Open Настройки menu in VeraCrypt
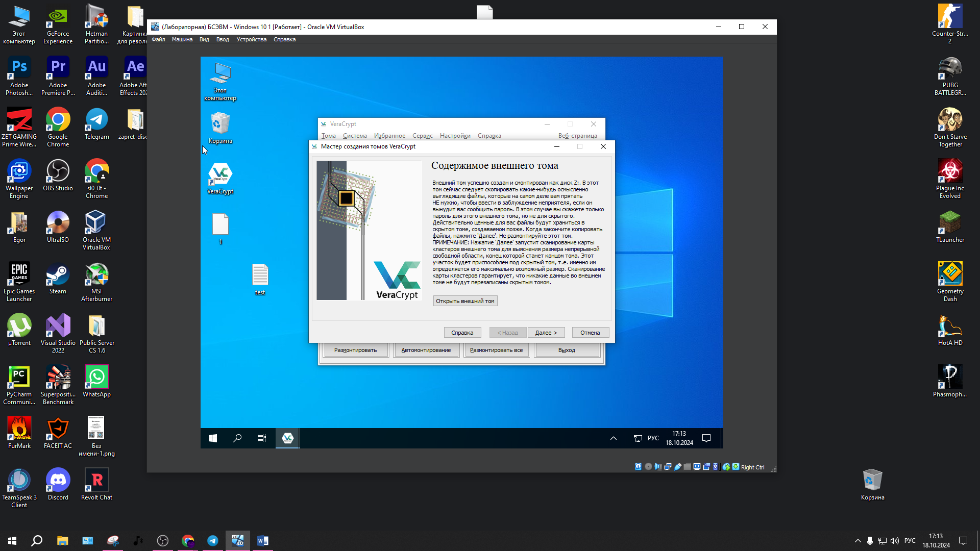980x551 pixels. [x=455, y=136]
